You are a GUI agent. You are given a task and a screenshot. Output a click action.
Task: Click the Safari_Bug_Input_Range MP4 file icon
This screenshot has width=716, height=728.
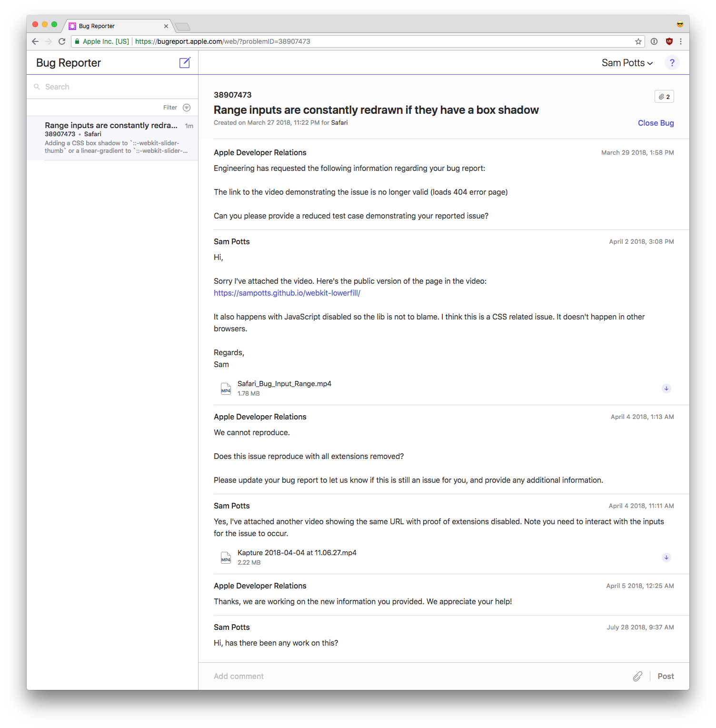pyautogui.click(x=226, y=389)
